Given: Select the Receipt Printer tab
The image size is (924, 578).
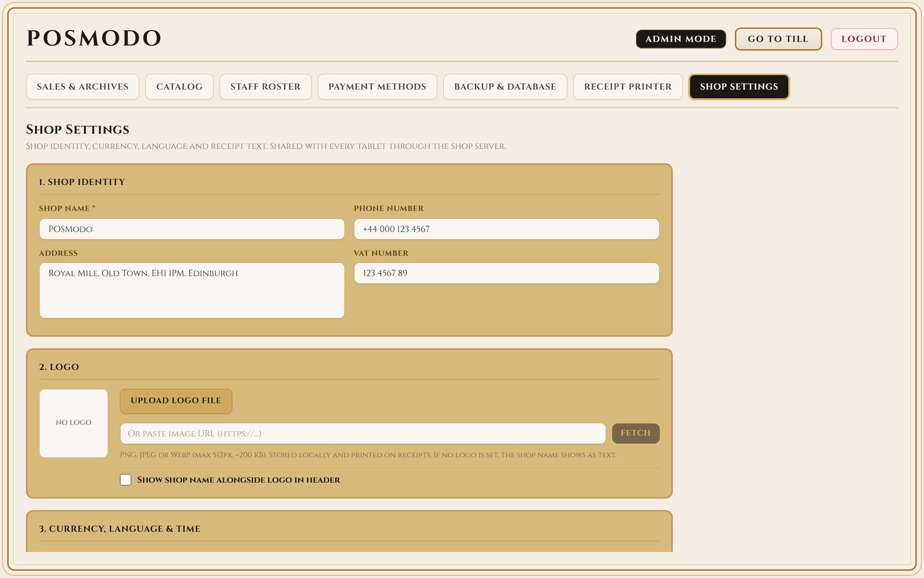Looking at the screenshot, I should click(628, 87).
